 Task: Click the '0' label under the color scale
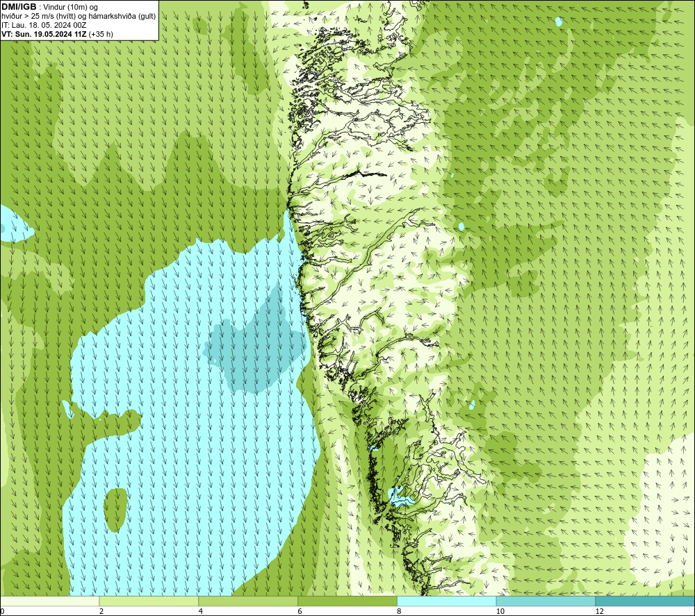coord(2,611)
